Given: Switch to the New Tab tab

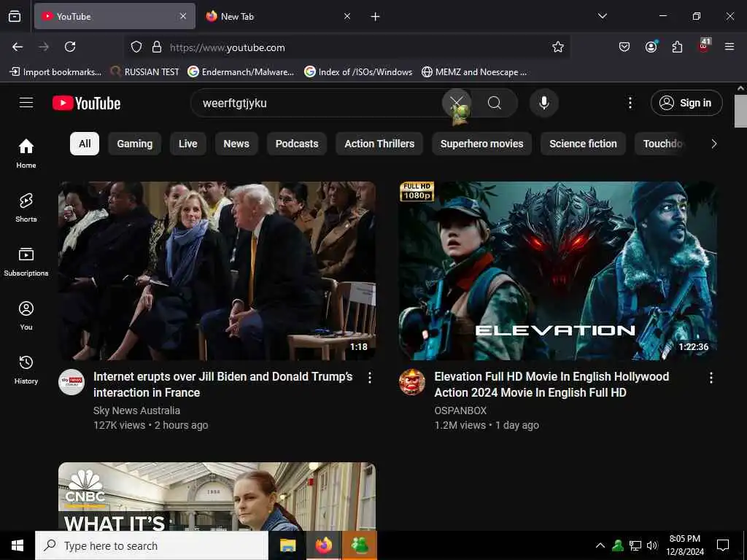Looking at the screenshot, I should [277, 16].
